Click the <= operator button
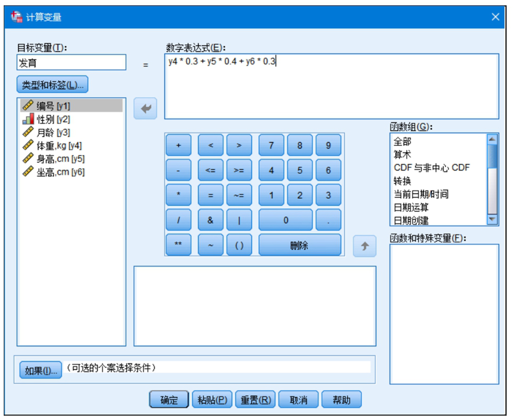 point(211,170)
